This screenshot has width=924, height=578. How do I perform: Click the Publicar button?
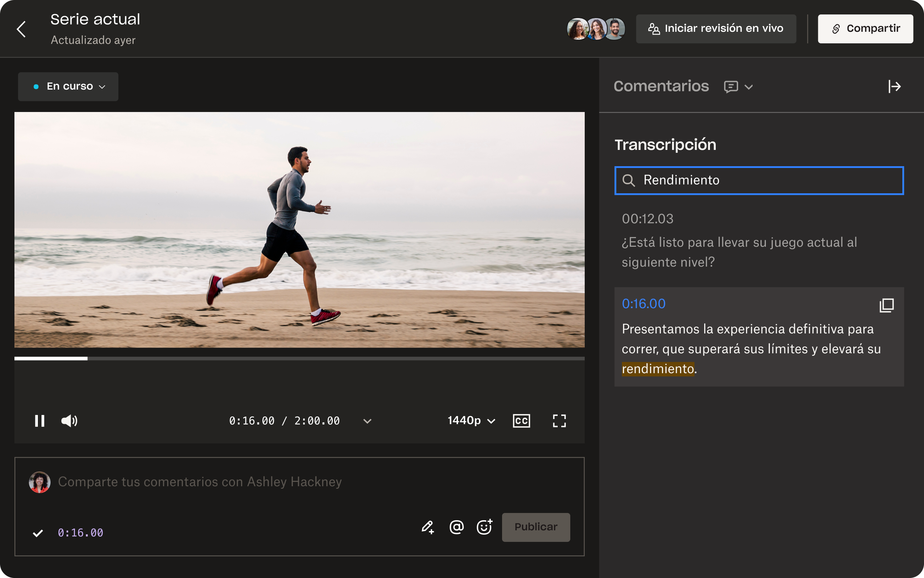click(x=536, y=527)
